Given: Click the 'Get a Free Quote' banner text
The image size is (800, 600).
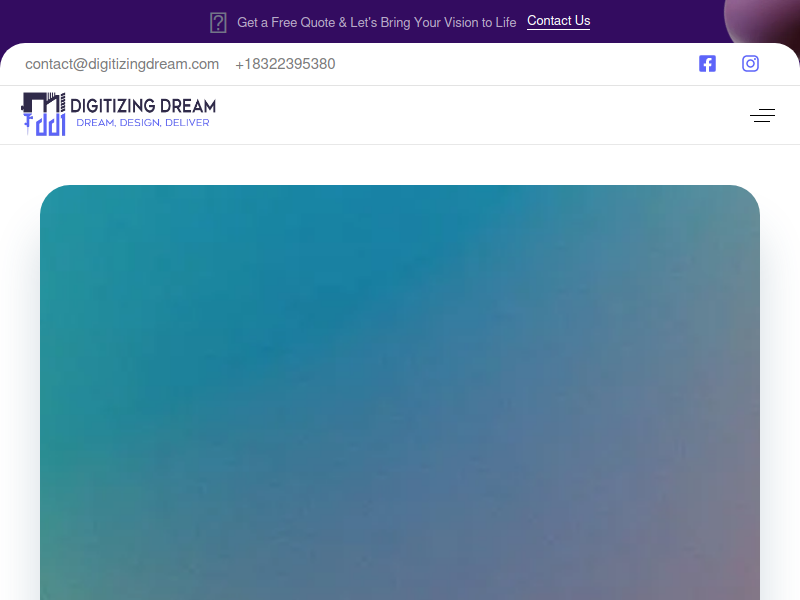Looking at the screenshot, I should (x=377, y=22).
